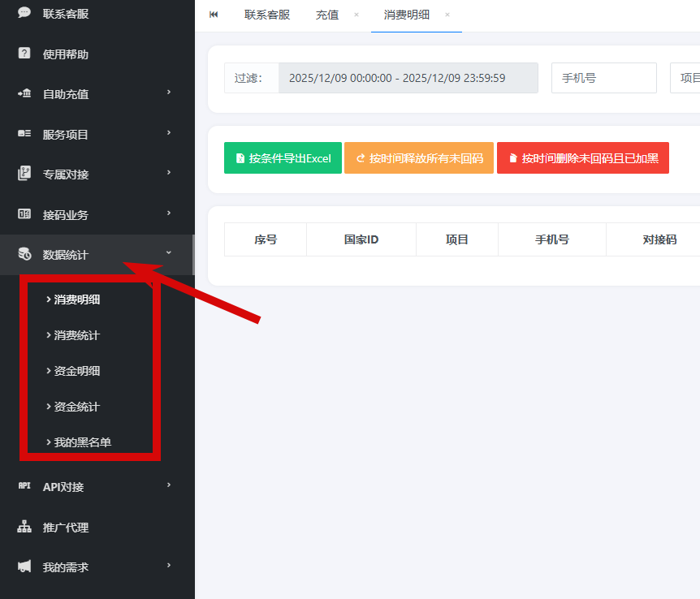Click the 按时间释放所有未回码 button
Image resolution: width=700 pixels, height=599 pixels.
point(419,158)
